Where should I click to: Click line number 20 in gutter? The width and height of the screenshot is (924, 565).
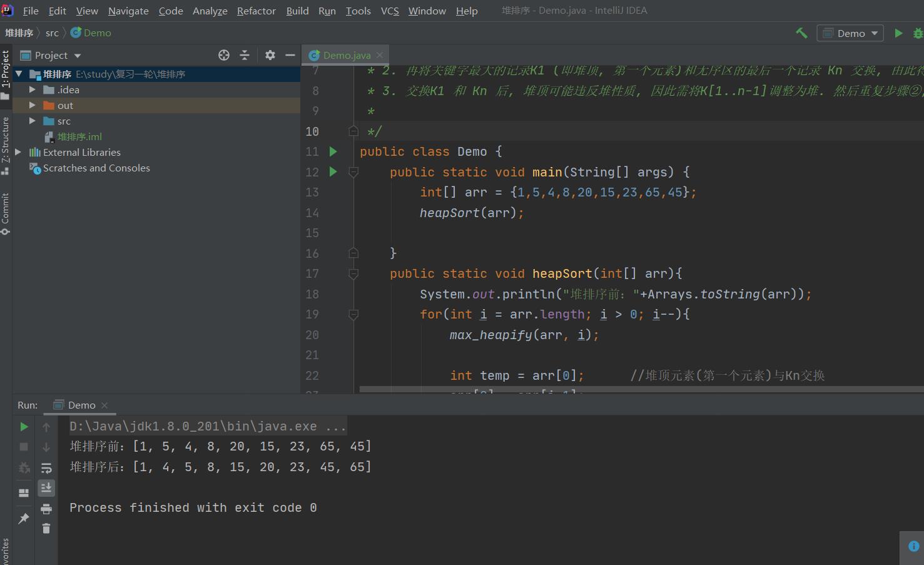tap(312, 335)
